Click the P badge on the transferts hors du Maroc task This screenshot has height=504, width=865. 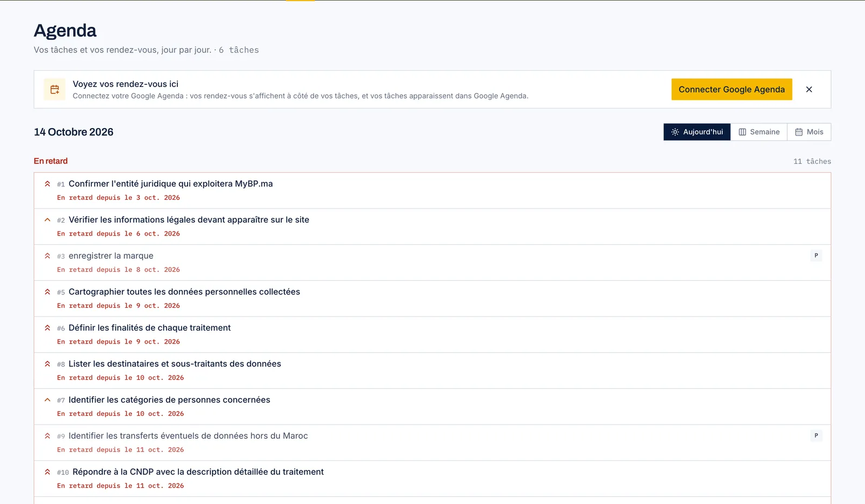point(816,435)
